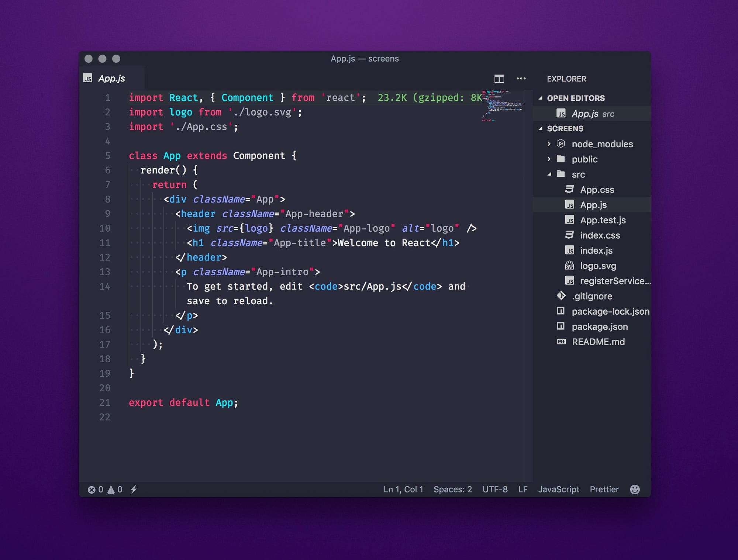Click Prettier in the status bar
Viewport: 738px width, 560px height.
604,489
